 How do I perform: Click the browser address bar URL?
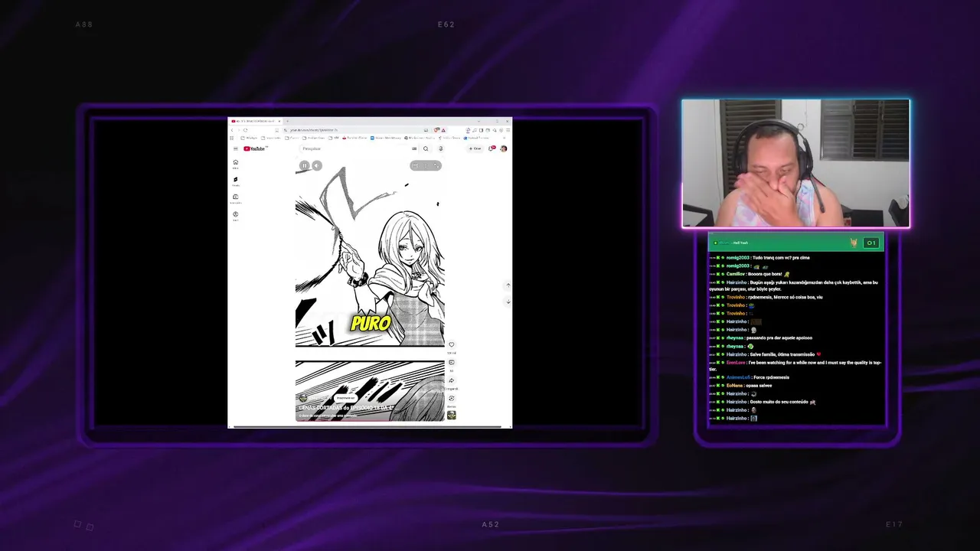314,130
